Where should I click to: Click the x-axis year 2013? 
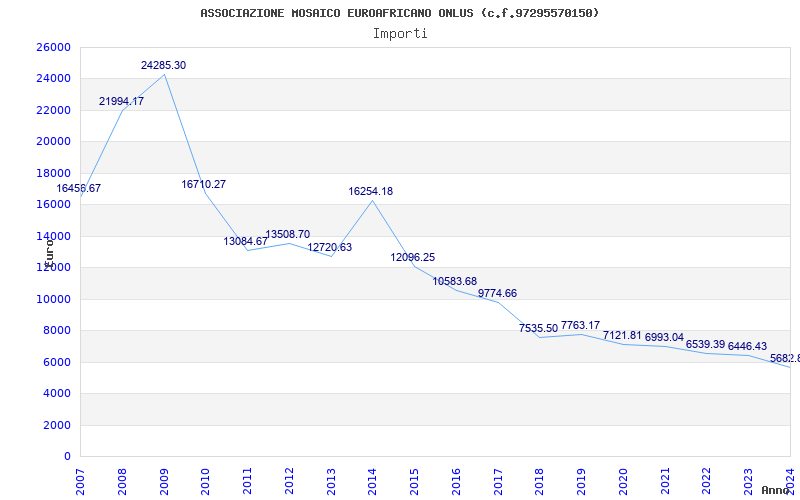[x=331, y=482]
